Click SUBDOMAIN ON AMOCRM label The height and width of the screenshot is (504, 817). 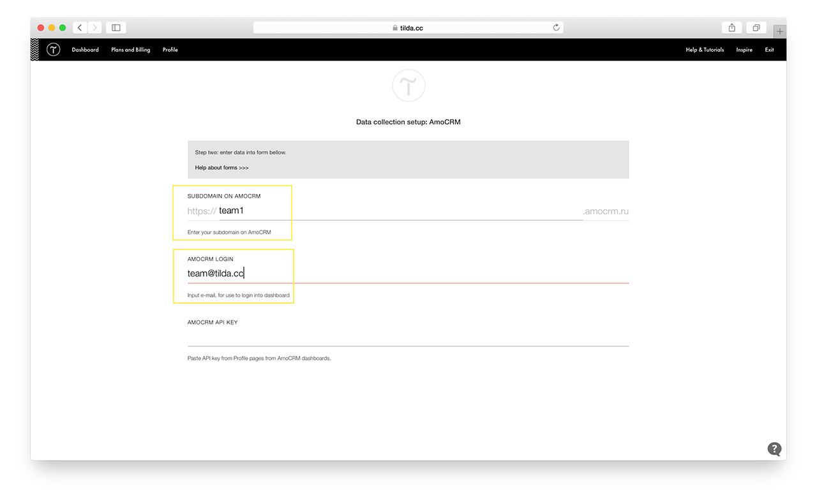pos(224,196)
